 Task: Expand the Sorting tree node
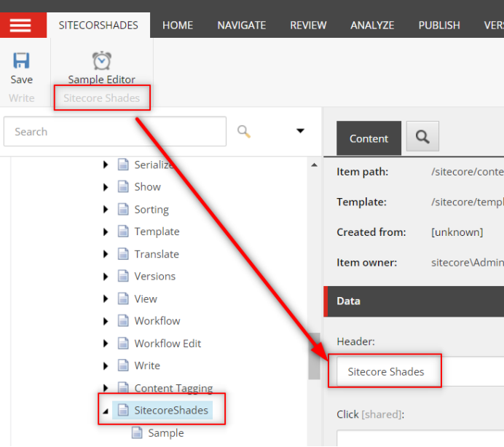pos(106,210)
